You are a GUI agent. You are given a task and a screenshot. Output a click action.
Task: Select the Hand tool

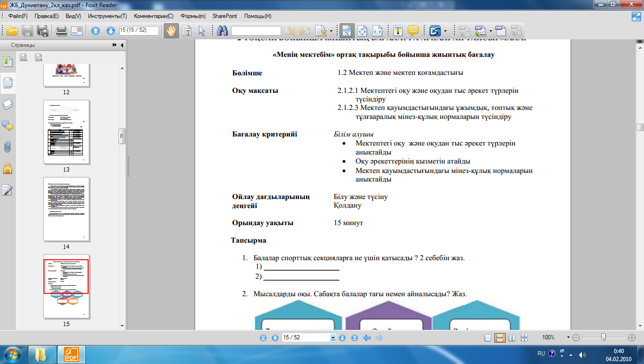pos(170,31)
